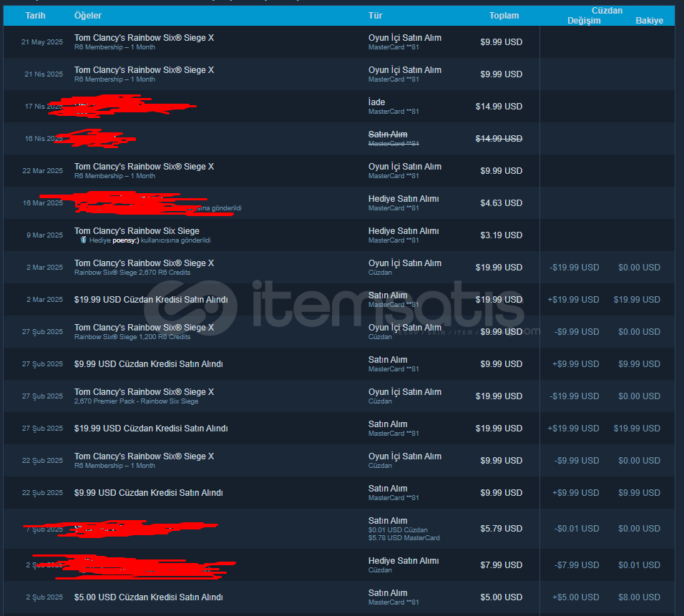Open '$9.99 USD Cüzdan Kredisi' row dated 22 Şub
Image resolution: width=684 pixels, height=616 pixels.
tap(339, 493)
